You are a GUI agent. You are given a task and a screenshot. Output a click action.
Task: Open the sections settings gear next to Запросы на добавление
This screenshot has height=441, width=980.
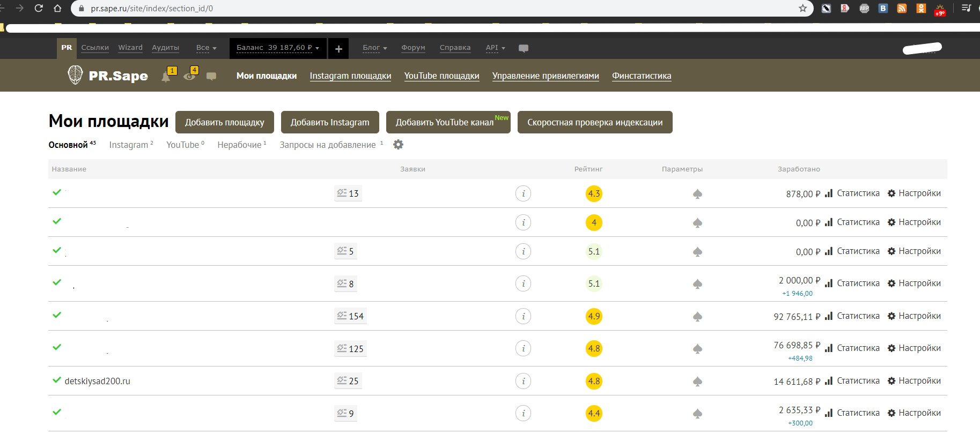click(398, 145)
